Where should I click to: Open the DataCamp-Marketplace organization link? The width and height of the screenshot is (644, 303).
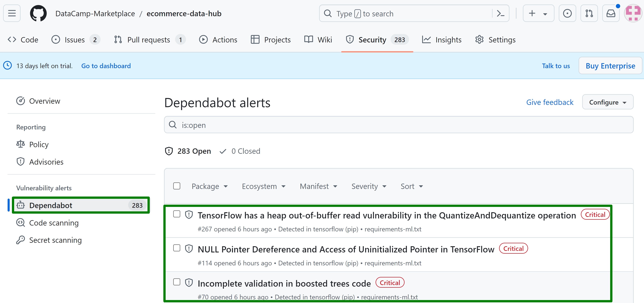[x=95, y=13]
